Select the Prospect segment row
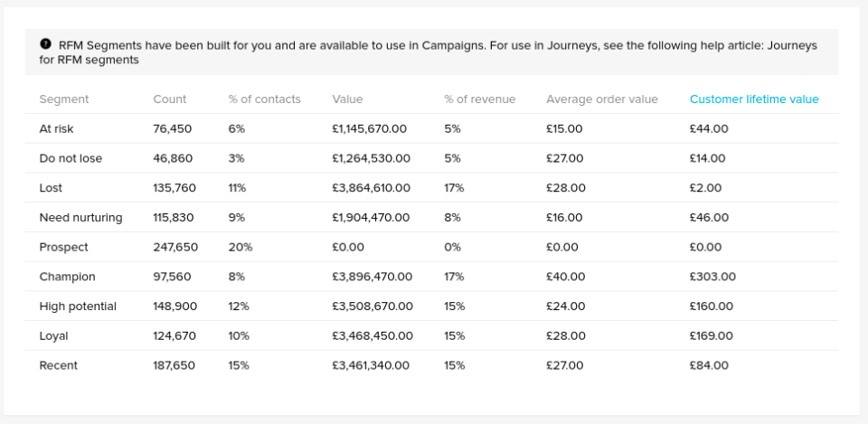The height and width of the screenshot is (424, 868). click(x=63, y=247)
